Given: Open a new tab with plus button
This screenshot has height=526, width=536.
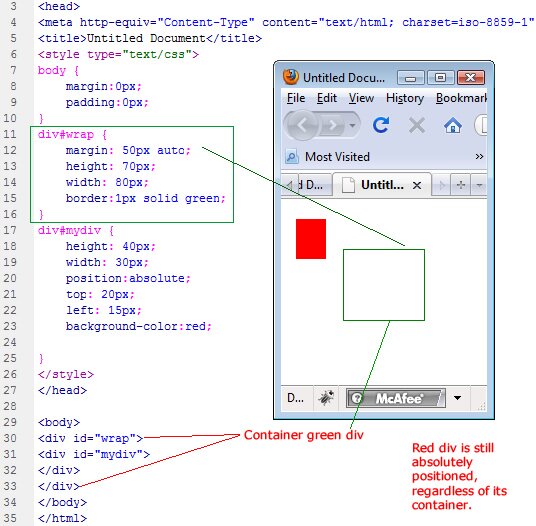Looking at the screenshot, I should coord(461,185).
